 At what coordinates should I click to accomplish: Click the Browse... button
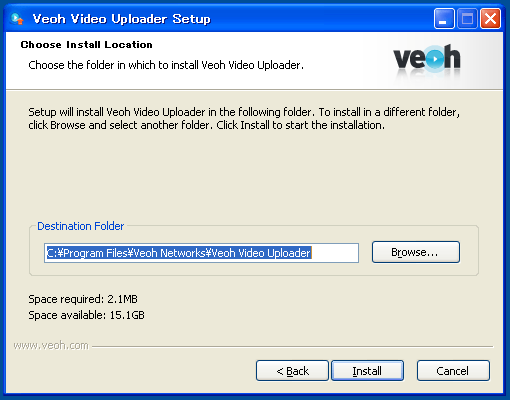point(416,252)
